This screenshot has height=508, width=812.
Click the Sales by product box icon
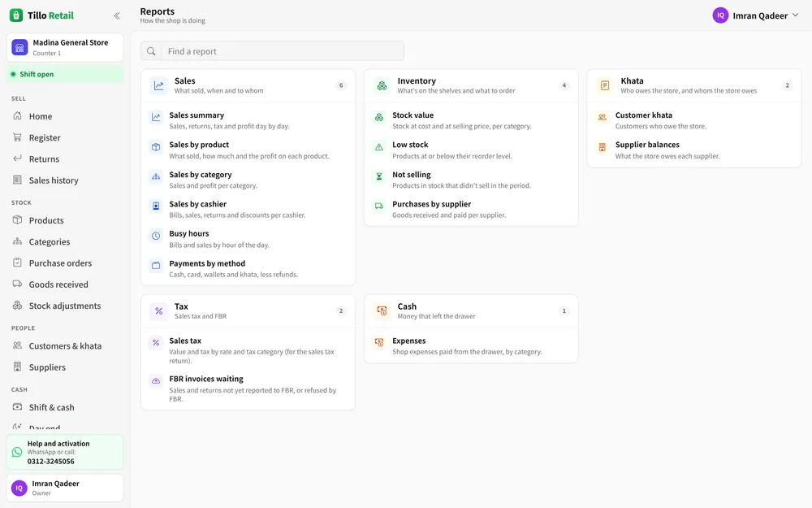click(x=156, y=146)
